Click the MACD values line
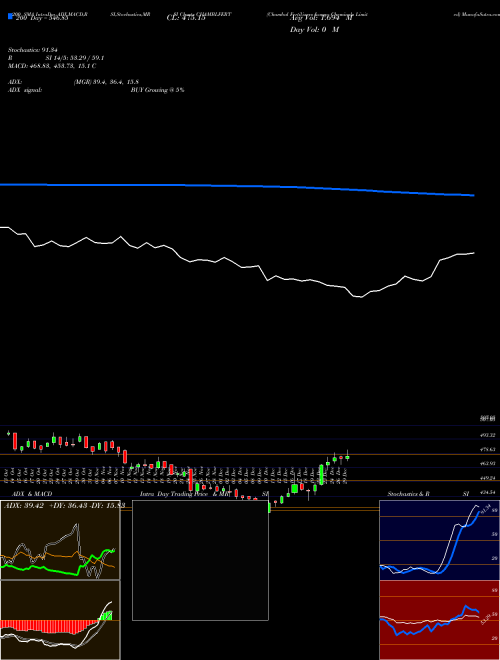This screenshot has height=660, width=500. (52, 66)
